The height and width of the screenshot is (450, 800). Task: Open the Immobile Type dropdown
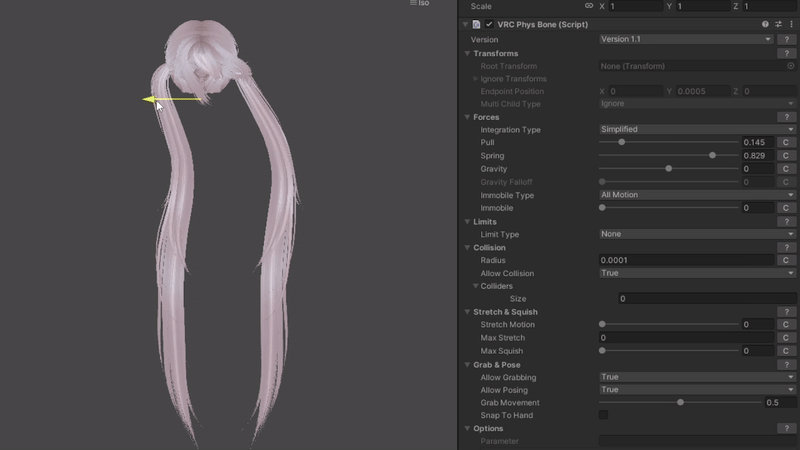696,195
